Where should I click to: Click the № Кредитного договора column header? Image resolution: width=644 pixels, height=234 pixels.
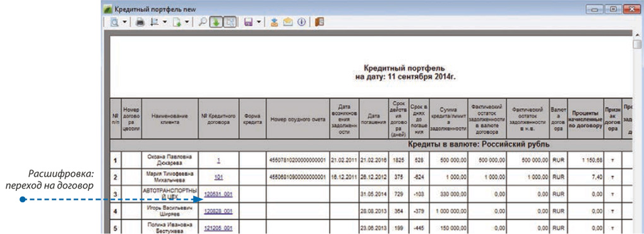point(218,119)
